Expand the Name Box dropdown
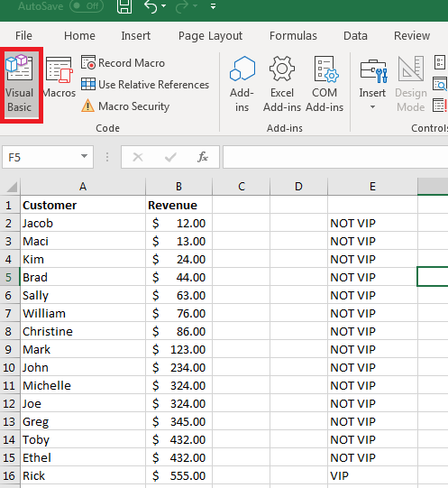Image resolution: width=448 pixels, height=488 pixels. click(x=84, y=156)
